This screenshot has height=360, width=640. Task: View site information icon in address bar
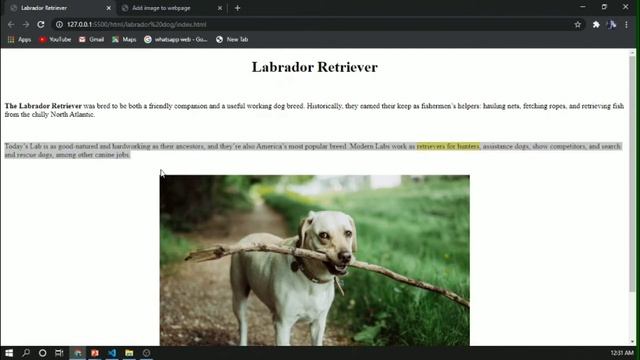[59, 24]
